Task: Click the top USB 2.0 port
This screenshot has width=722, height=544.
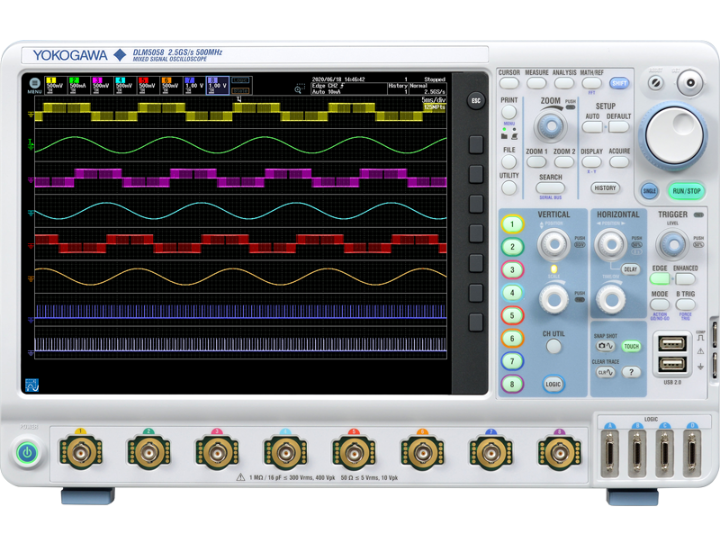Action: point(673,343)
